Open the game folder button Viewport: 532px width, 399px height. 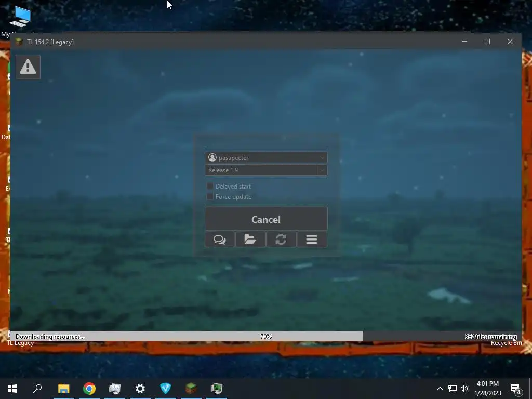(x=250, y=240)
